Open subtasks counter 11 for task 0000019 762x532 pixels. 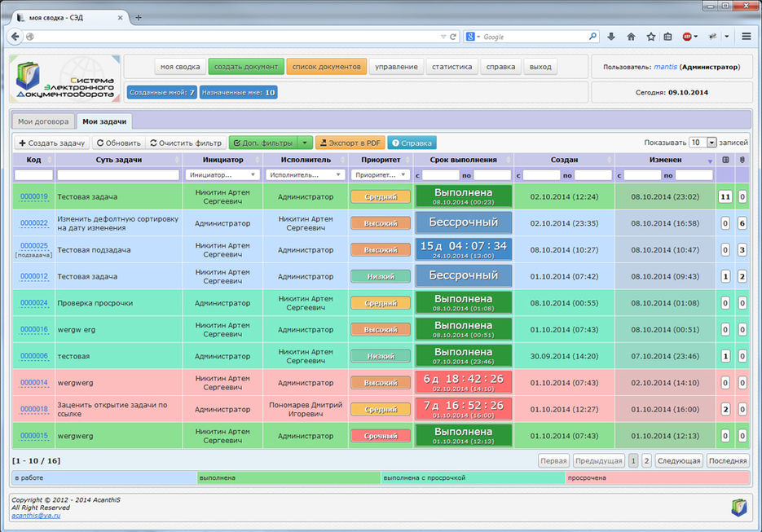coord(725,197)
